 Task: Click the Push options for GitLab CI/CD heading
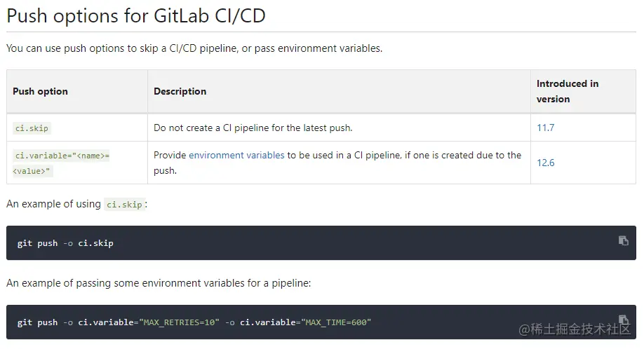(136, 15)
